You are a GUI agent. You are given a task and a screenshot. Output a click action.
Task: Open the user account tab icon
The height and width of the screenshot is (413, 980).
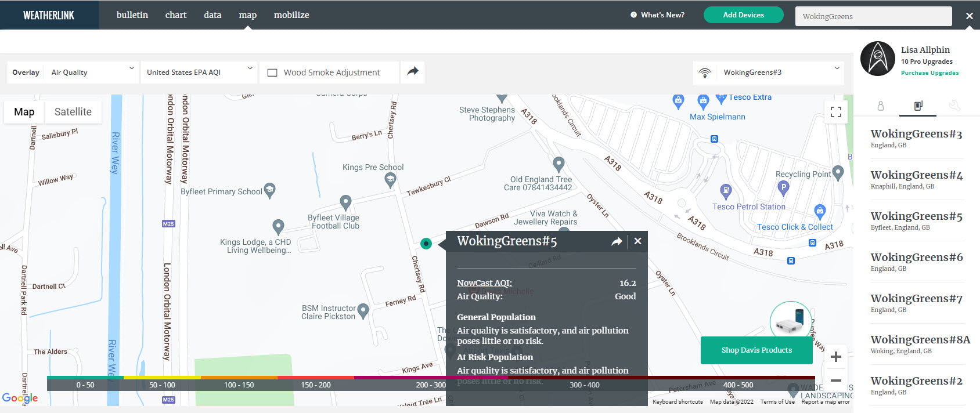coord(881,106)
